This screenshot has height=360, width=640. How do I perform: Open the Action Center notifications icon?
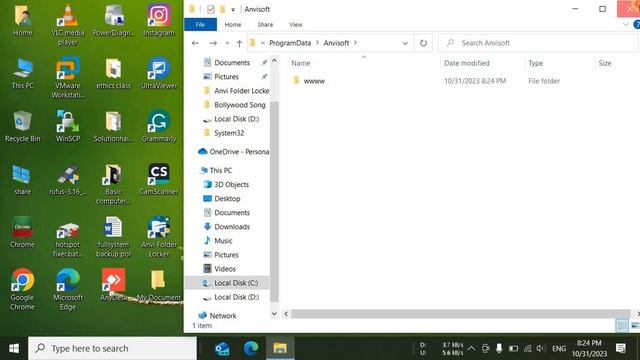621,349
